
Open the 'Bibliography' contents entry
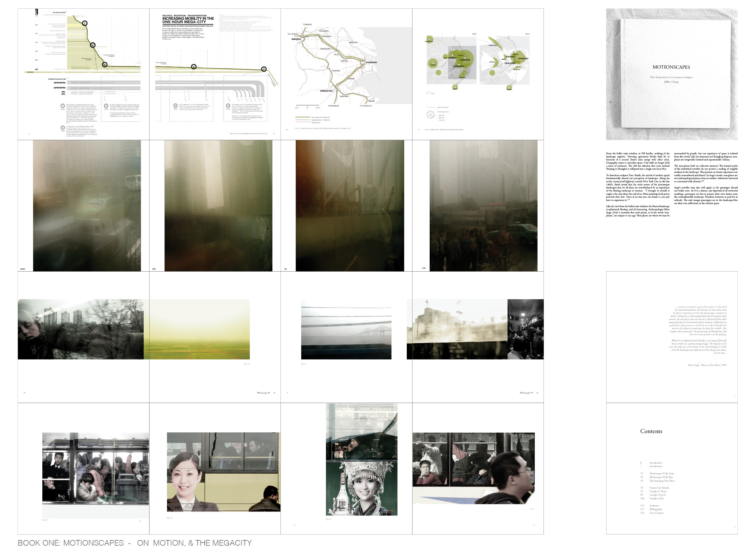click(655, 509)
